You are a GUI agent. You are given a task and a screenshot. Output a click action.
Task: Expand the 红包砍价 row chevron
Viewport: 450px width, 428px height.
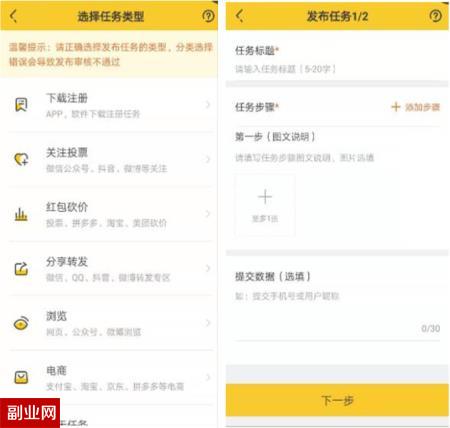pos(208,214)
